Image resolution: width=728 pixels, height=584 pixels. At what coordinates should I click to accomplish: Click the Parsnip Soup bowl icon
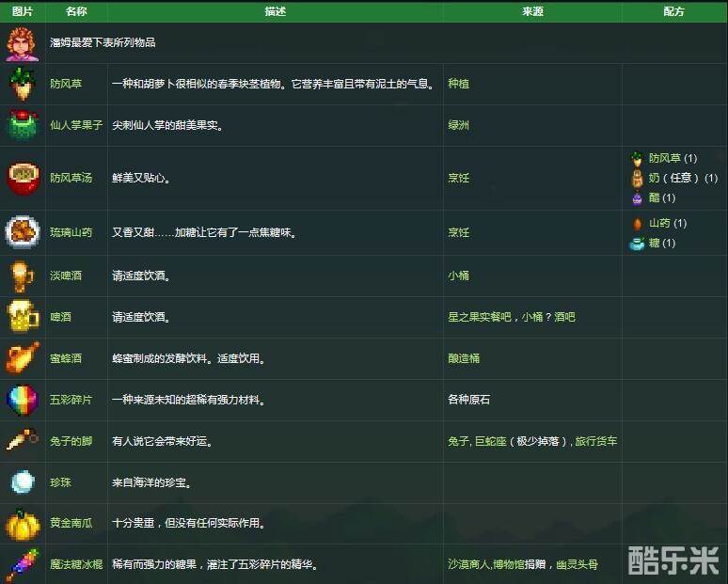pos(22,178)
